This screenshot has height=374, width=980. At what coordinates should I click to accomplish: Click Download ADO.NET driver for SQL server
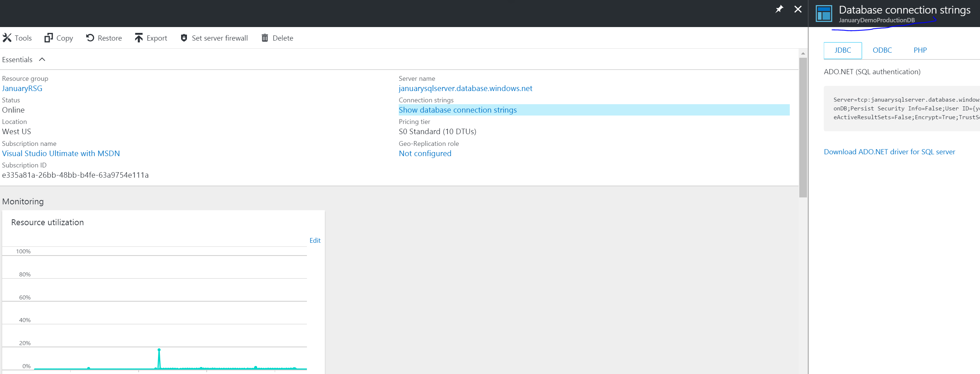tap(889, 152)
